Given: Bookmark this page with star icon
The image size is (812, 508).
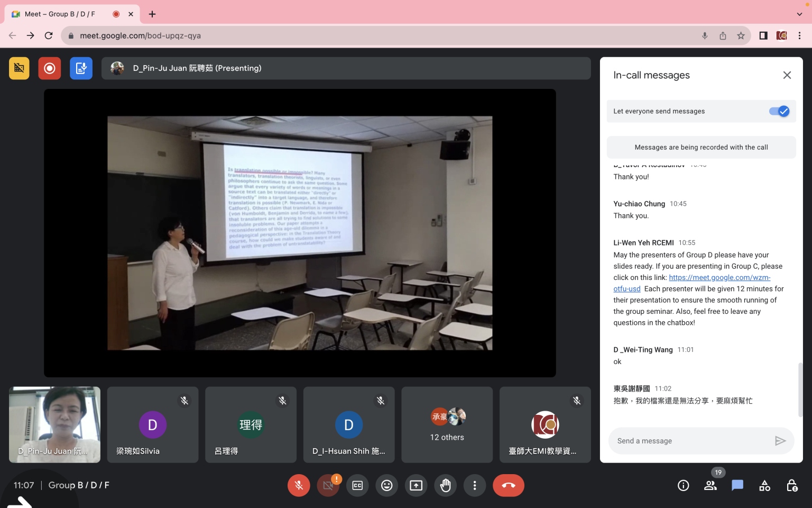Looking at the screenshot, I should click(741, 35).
